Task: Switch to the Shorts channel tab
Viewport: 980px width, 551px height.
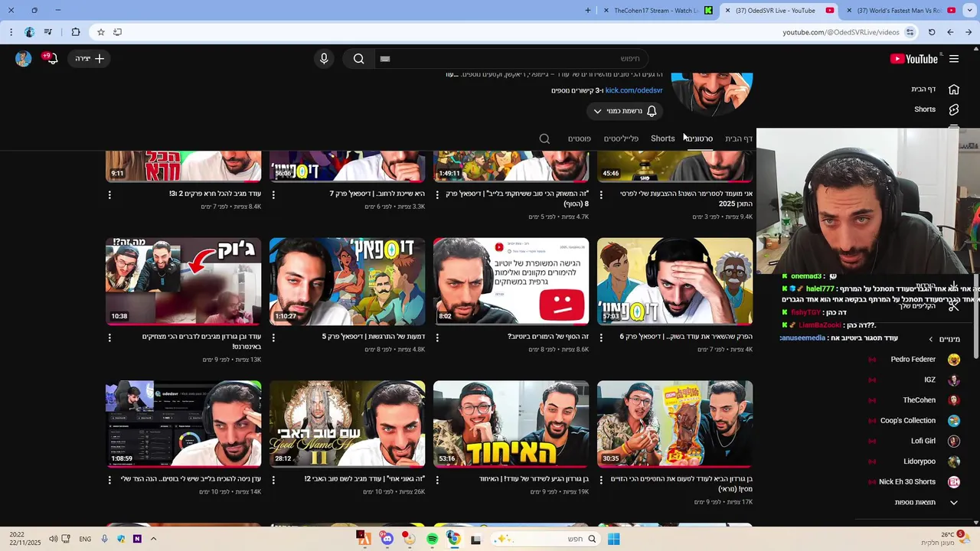Action: click(x=662, y=139)
